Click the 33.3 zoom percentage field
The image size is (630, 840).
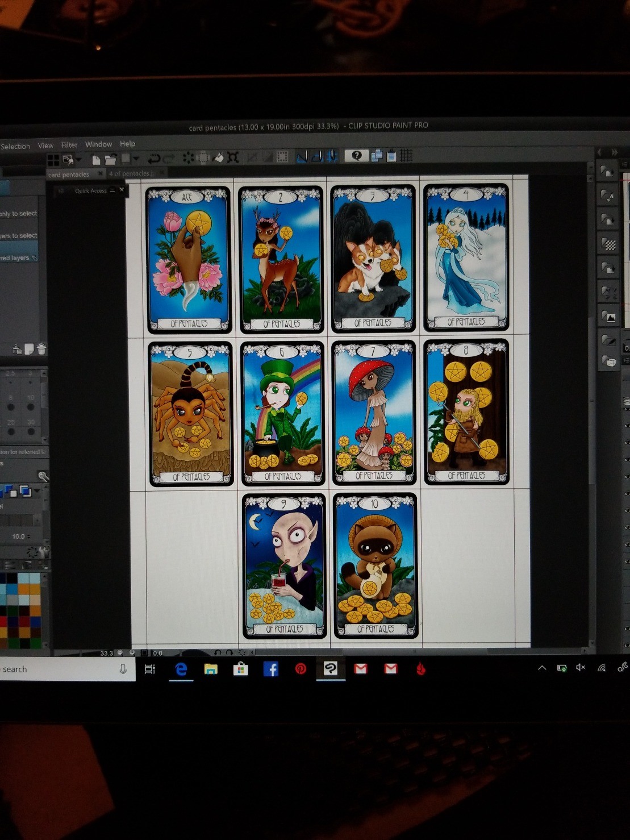pyautogui.click(x=106, y=654)
